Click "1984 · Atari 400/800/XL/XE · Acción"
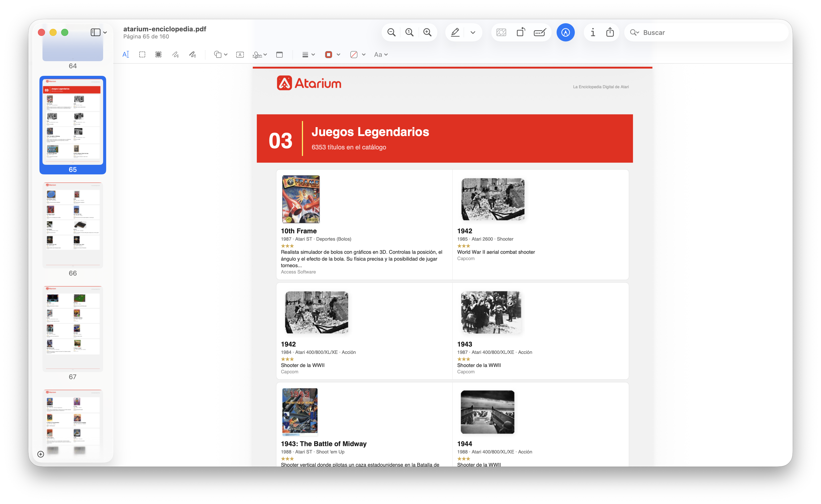 318,352
